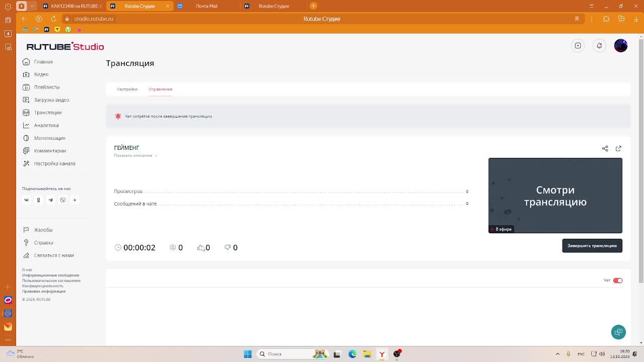This screenshot has width=644, height=362.
Task: Open the Telegram social icon
Action: pyautogui.click(x=50, y=200)
